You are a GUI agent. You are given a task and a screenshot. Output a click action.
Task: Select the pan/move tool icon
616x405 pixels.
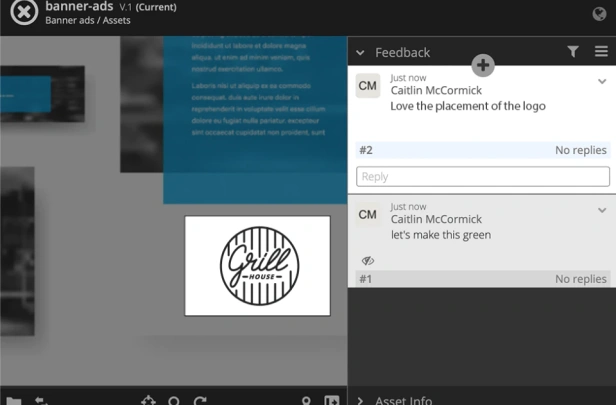click(x=148, y=400)
